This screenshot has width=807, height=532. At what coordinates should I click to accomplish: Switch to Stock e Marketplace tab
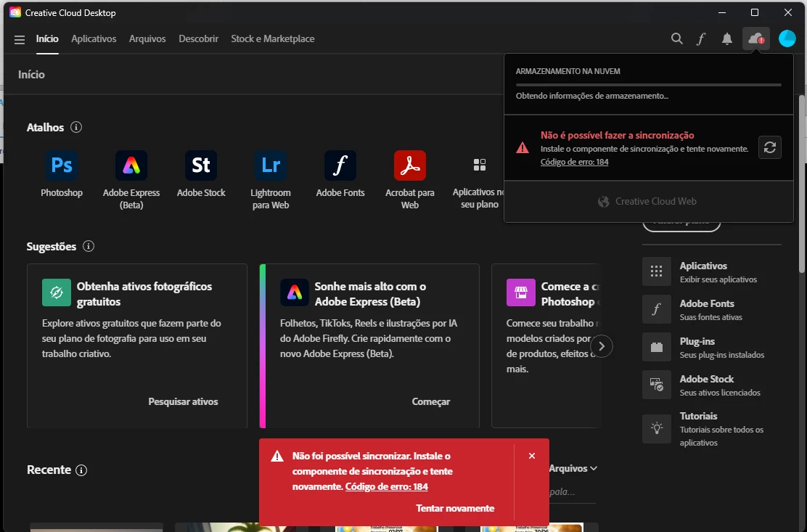click(x=273, y=38)
